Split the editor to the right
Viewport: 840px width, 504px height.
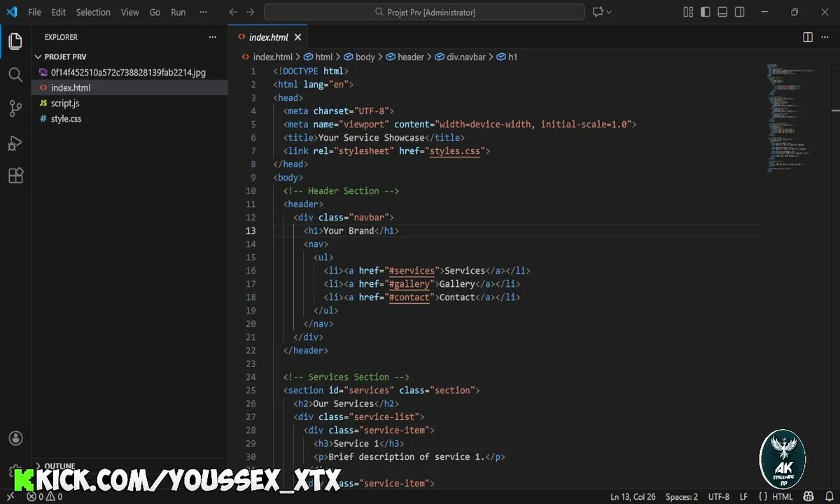click(x=808, y=37)
